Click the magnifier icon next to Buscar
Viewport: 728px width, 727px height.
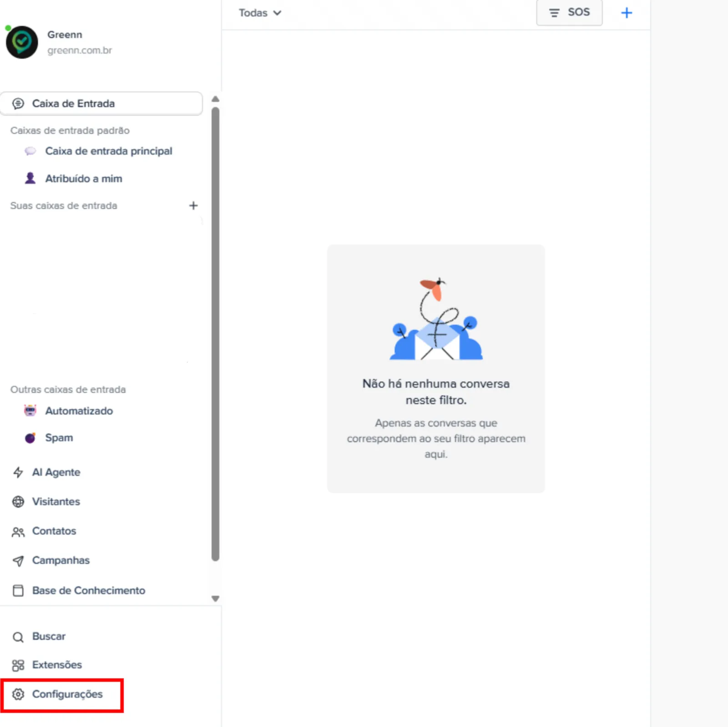[x=18, y=637]
